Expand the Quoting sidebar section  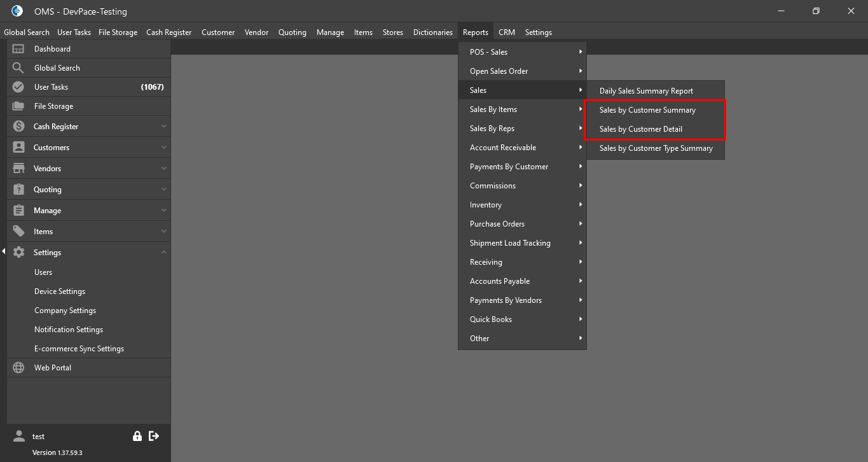[x=163, y=190]
